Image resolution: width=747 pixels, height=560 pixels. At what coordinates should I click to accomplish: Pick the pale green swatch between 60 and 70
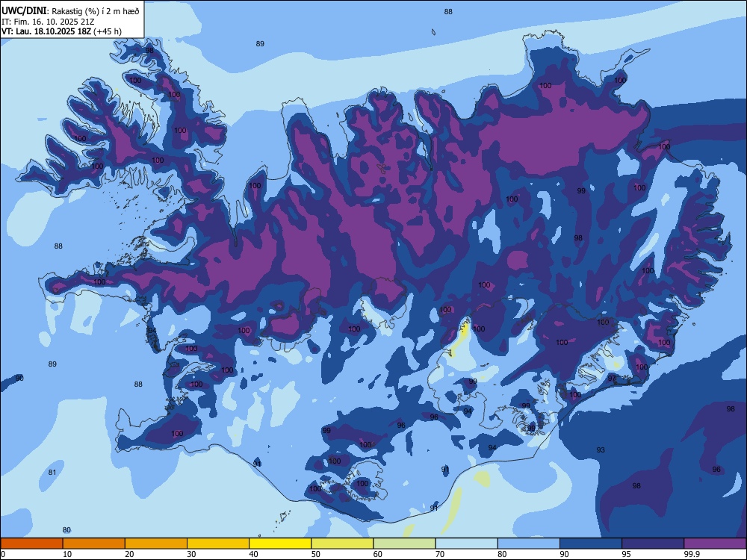click(x=404, y=544)
